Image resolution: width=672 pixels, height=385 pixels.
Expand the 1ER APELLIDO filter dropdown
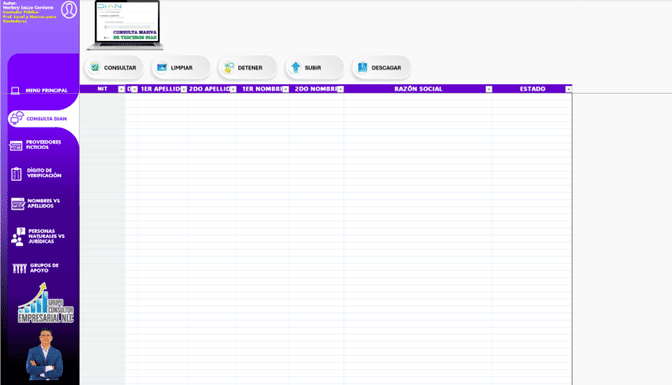pyautogui.click(x=183, y=89)
